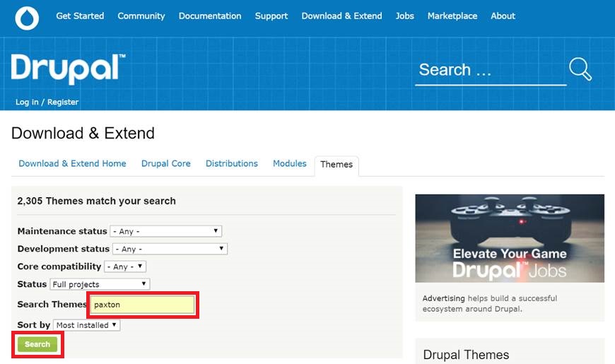Viewport: 615px width, 364px height.
Task: Click the Log in link
Action: 27,102
